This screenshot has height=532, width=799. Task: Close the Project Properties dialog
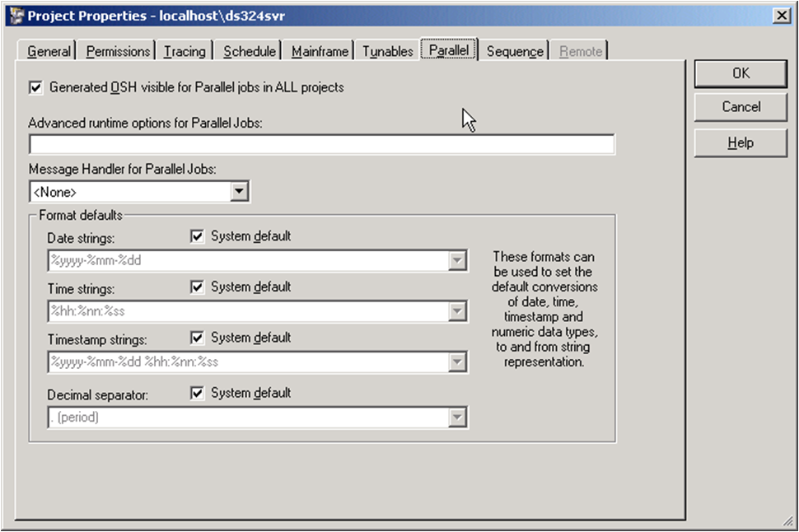coord(780,16)
